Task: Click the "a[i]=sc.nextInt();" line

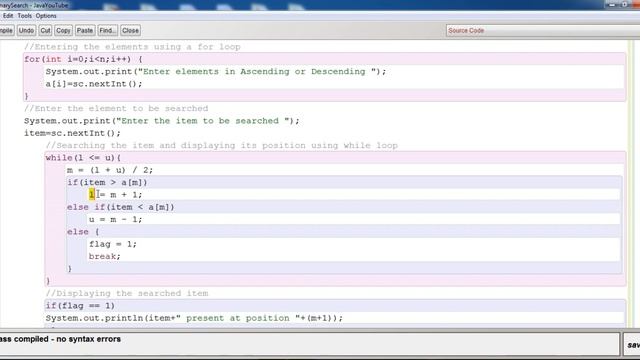Action: point(94,84)
